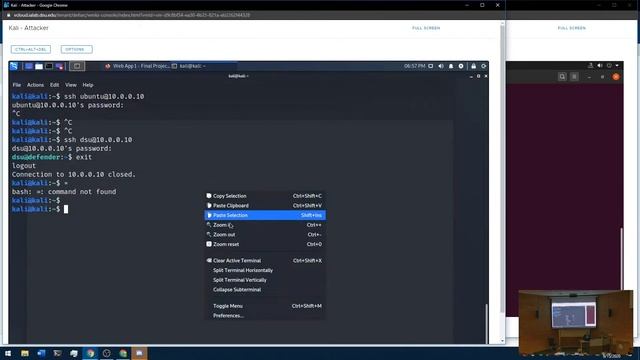Switch to Web App 1 Firefox task
This screenshot has height=360, width=640.
click(137, 66)
